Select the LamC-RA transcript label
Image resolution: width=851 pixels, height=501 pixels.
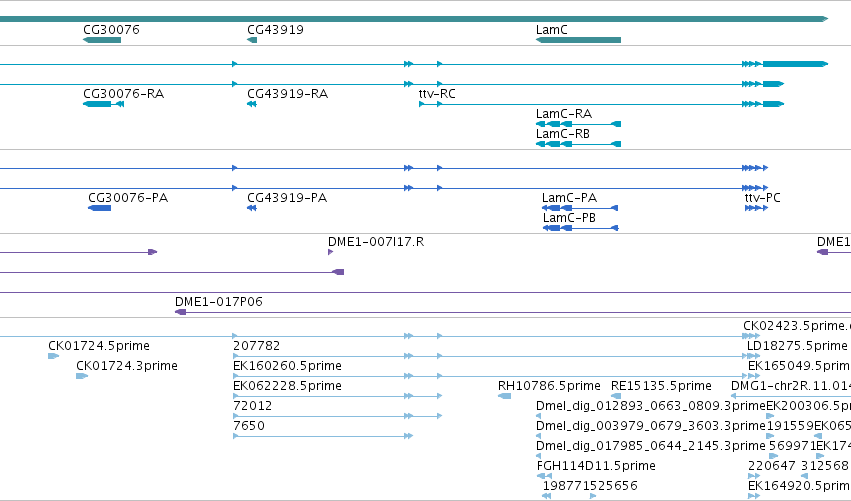click(x=563, y=114)
